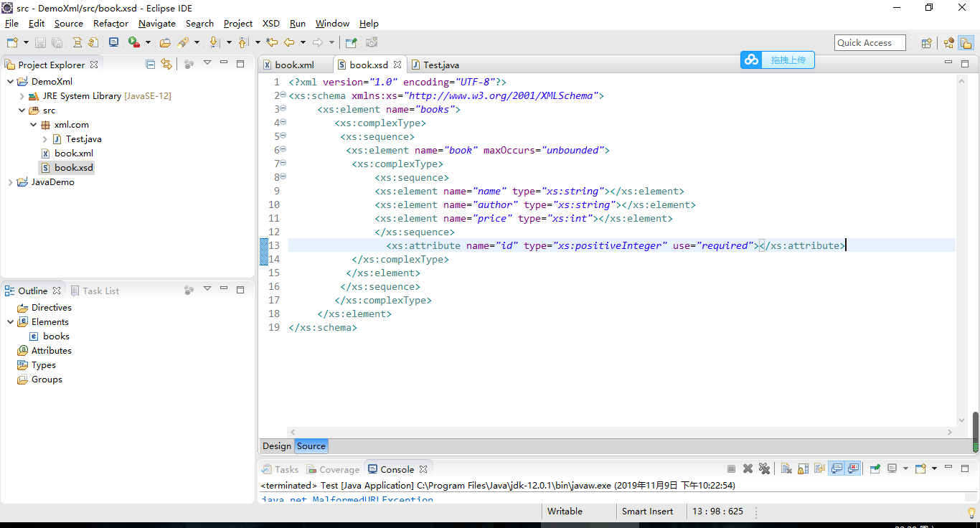Switch to the book.xml editor tab

coord(294,65)
